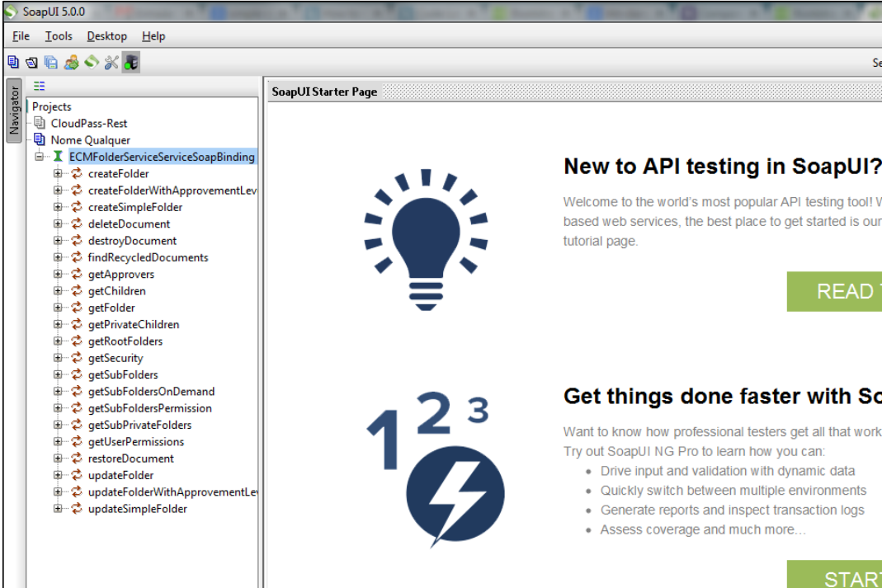Select the updateFolder operation name
The width and height of the screenshot is (882, 588).
coord(121,475)
